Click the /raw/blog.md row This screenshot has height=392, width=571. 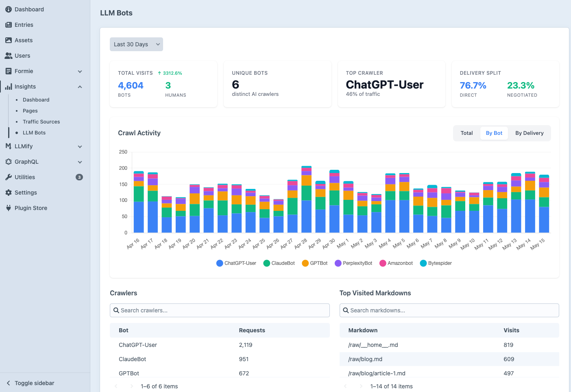pos(449,359)
